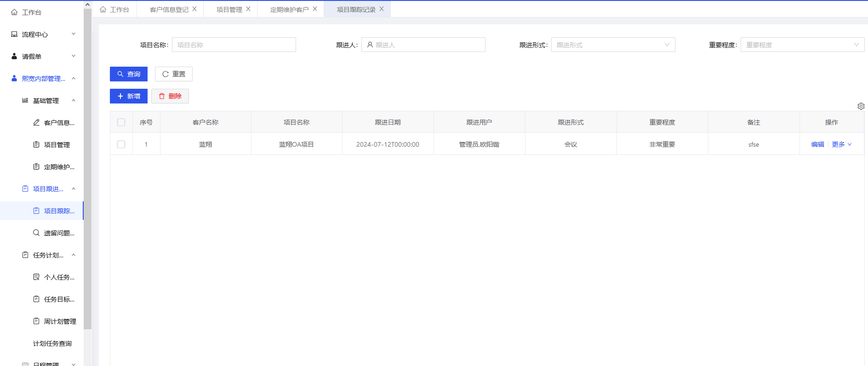Click the 任务计划 clipboard icon

pos(25,255)
